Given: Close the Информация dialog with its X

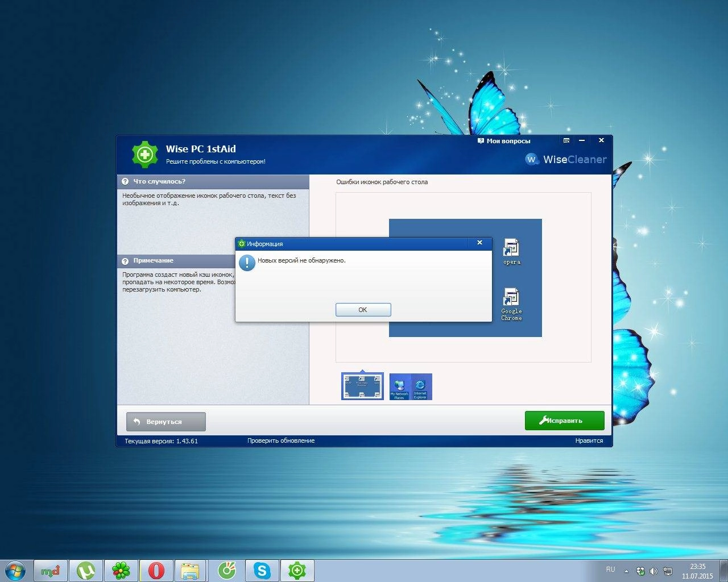Looking at the screenshot, I should [x=479, y=243].
